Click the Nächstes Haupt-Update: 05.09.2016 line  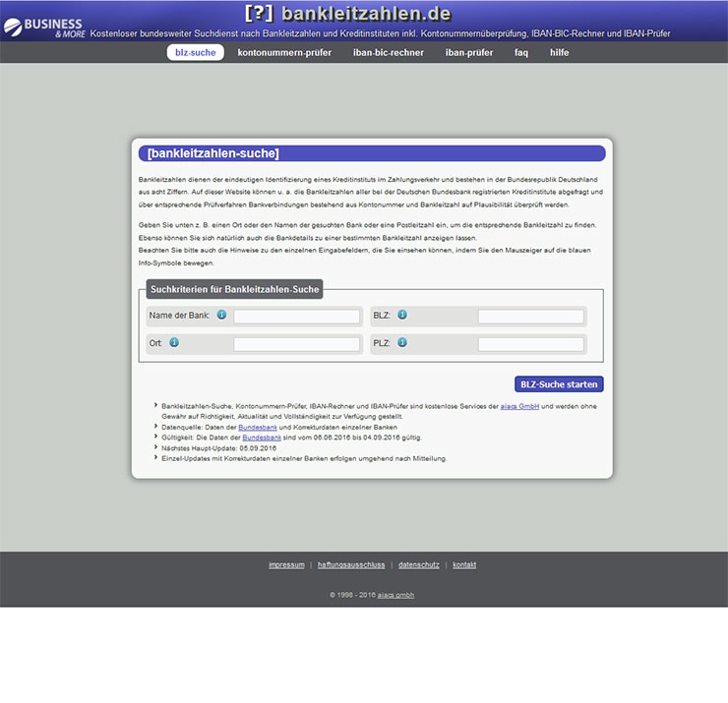[x=218, y=448]
